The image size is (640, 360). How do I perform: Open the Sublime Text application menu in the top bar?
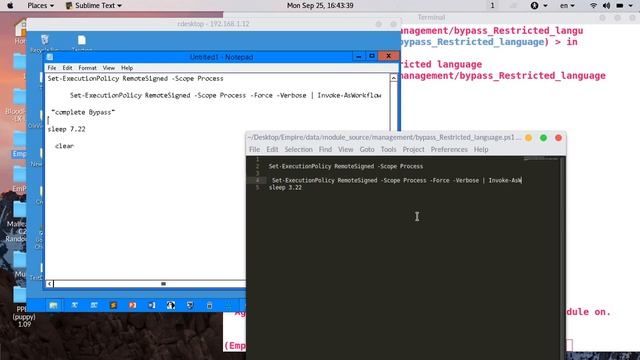pos(93,5)
